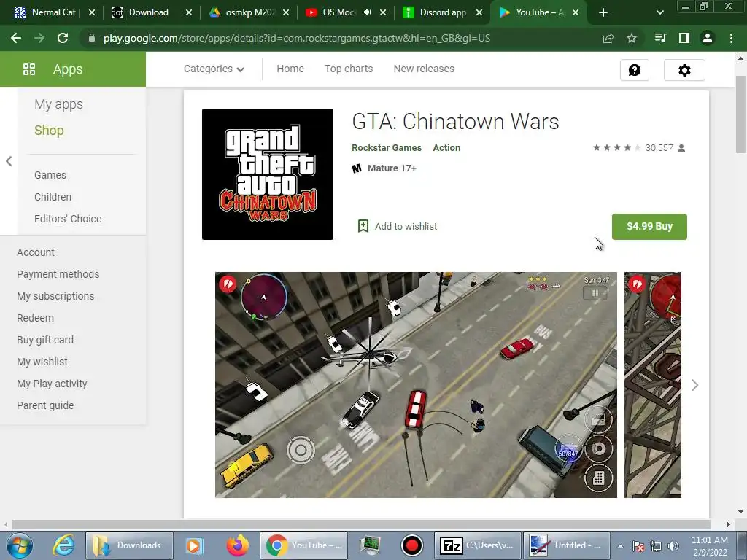Click the GTA Chinatown Wars app icon image

click(x=267, y=174)
